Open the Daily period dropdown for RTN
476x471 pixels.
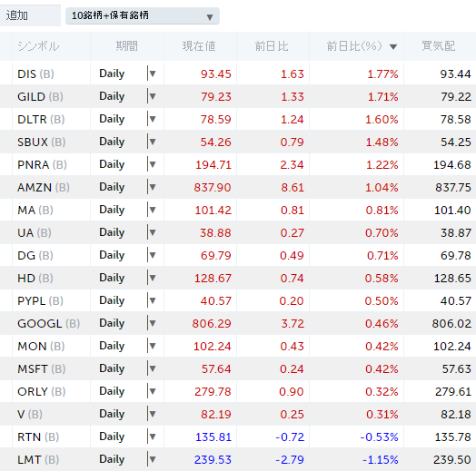click(x=127, y=437)
